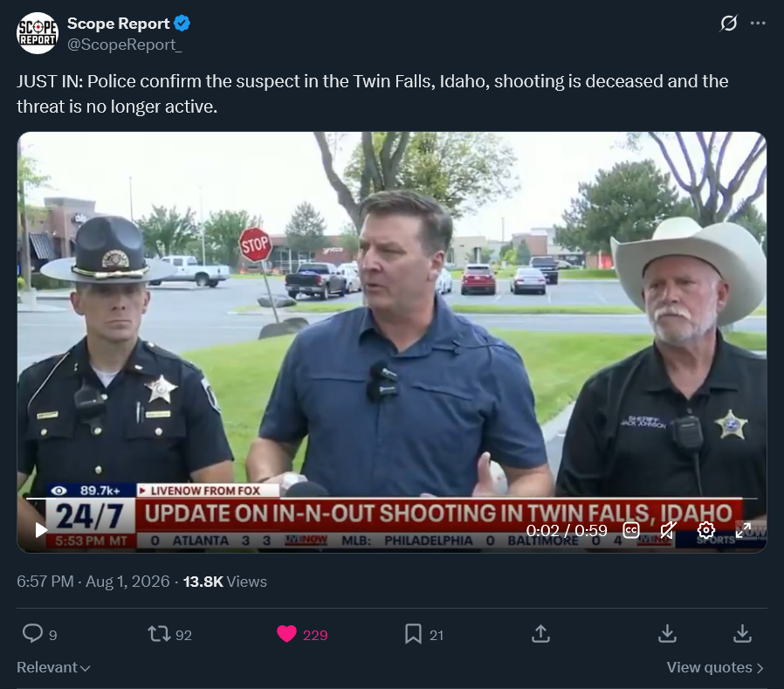
Task: Expand the Relevant sort dropdown
Action: (x=53, y=667)
